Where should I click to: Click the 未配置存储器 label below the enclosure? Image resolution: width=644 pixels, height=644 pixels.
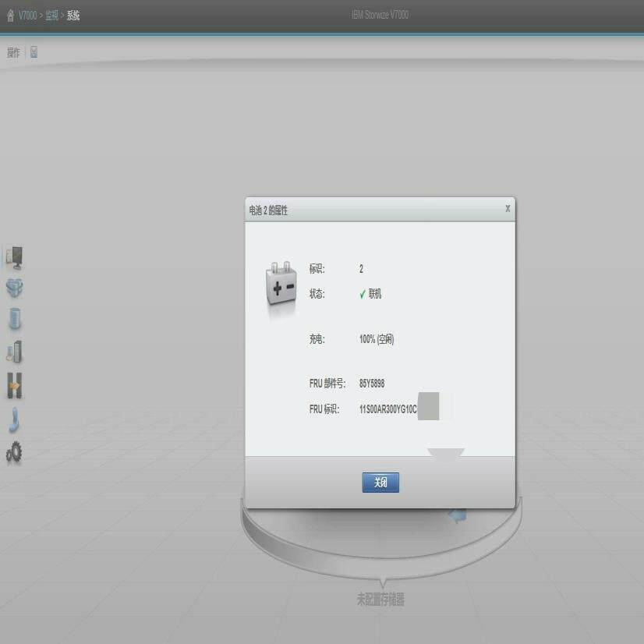pyautogui.click(x=380, y=599)
